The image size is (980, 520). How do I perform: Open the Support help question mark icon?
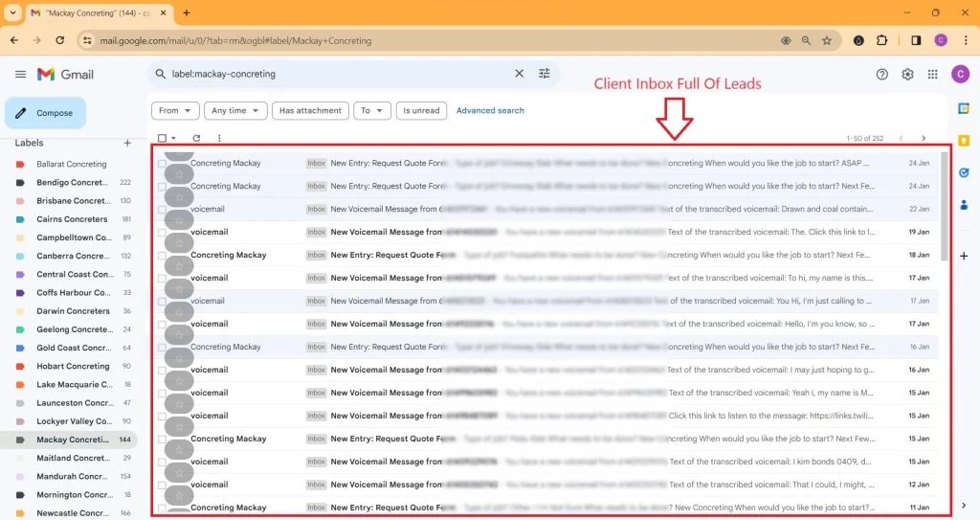click(882, 75)
